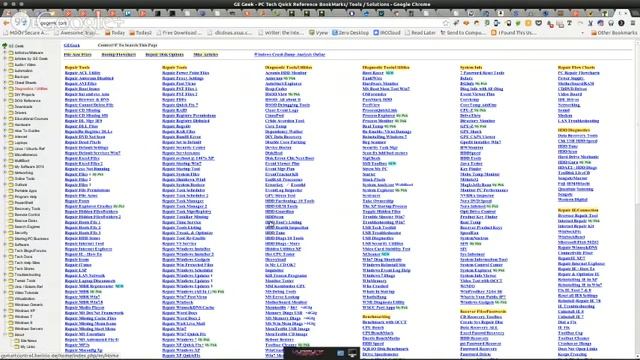Viewport: 640px width, 360px height.
Task: Open the Clear Event Logs link
Action: 282,110
